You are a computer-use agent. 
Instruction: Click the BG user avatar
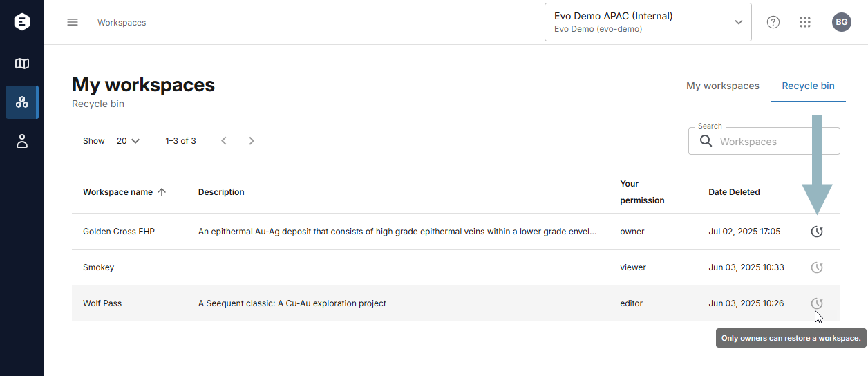click(x=842, y=22)
